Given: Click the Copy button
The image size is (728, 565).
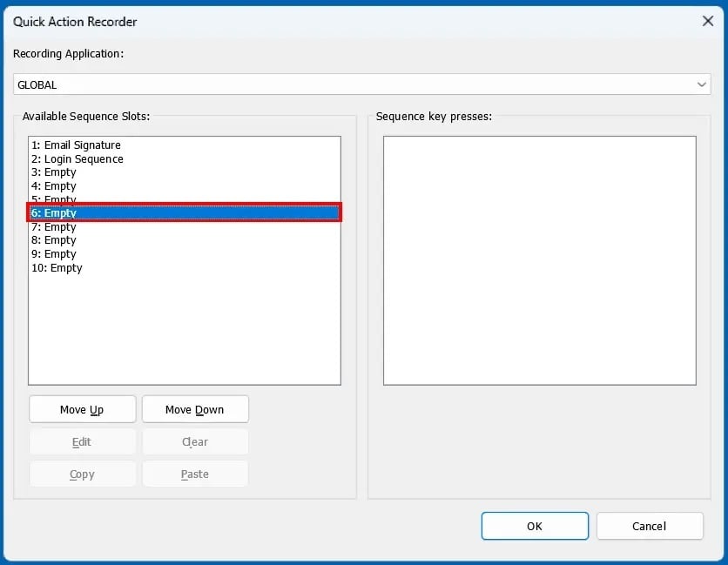Looking at the screenshot, I should pyautogui.click(x=82, y=474).
